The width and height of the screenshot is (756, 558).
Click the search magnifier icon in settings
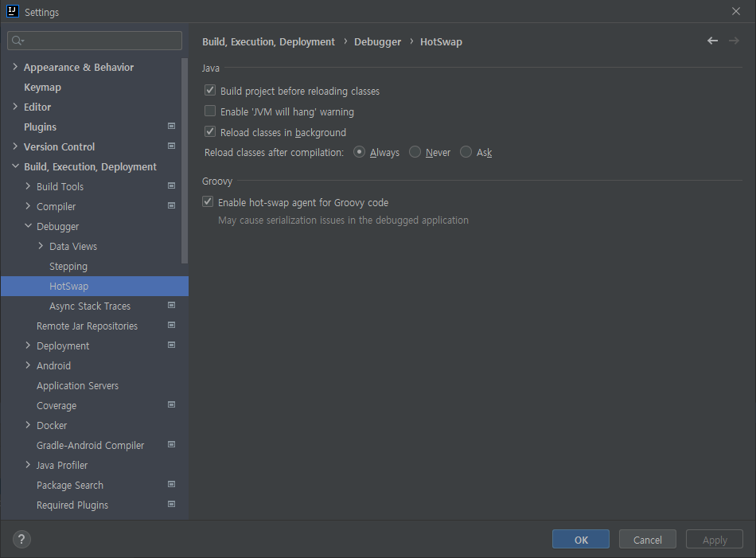click(x=18, y=41)
